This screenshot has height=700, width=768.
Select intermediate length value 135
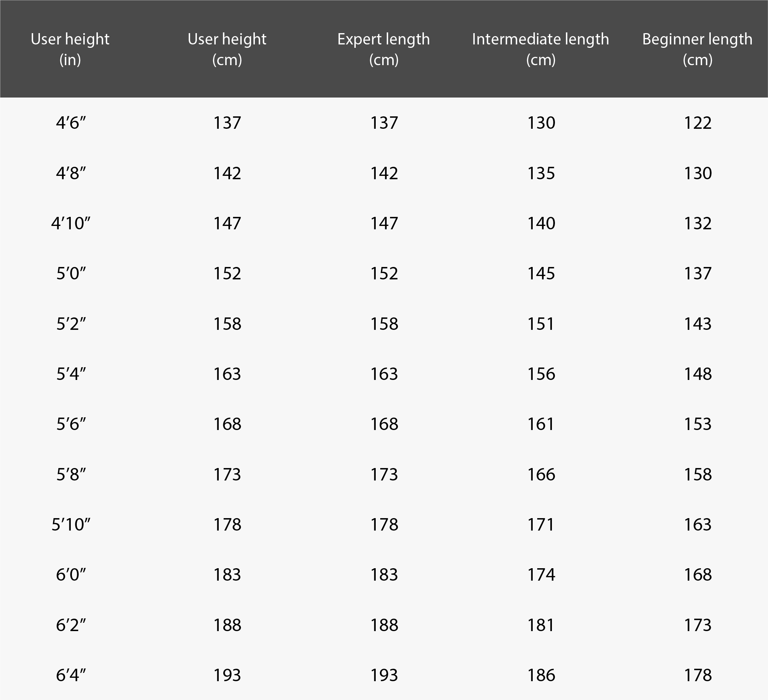[541, 173]
